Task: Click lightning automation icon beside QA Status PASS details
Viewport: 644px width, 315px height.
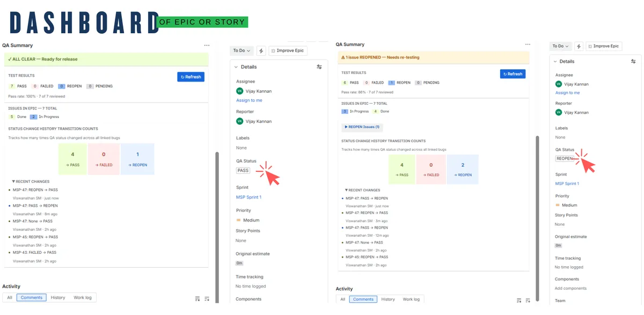Action: [x=261, y=50]
